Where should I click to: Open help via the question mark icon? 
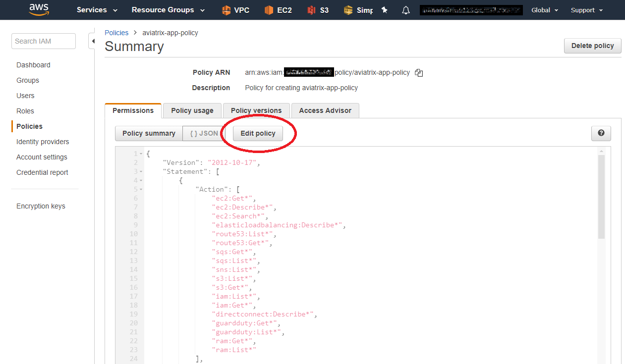[601, 133]
